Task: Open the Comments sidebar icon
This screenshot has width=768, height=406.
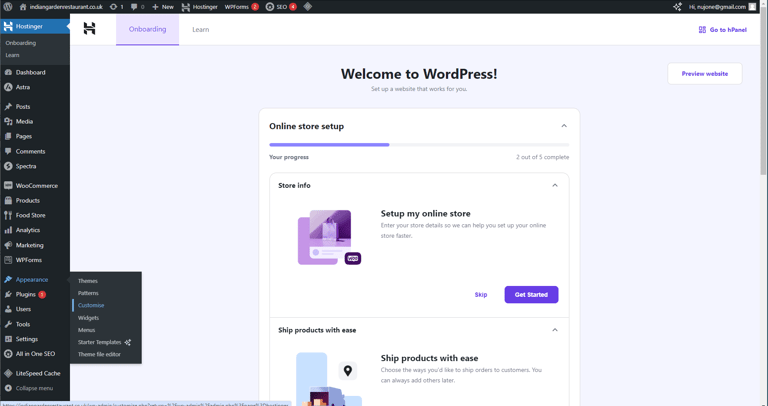Action: [x=8, y=151]
